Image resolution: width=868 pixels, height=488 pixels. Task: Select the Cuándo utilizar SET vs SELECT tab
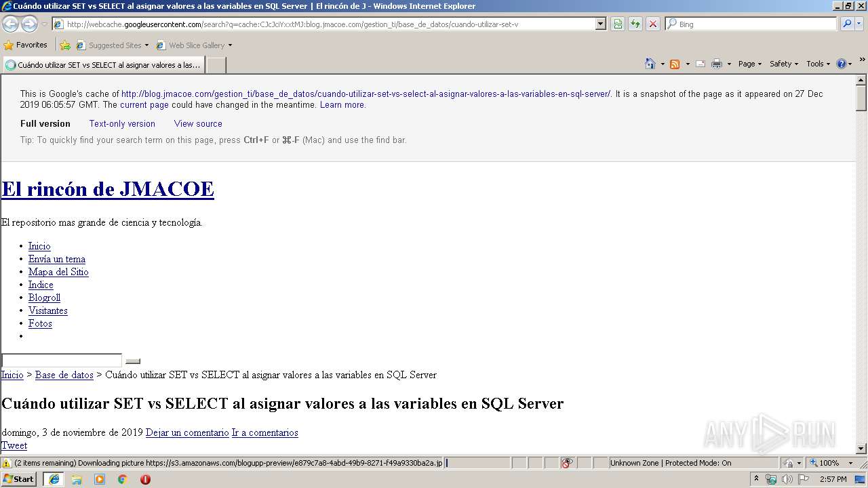tap(103, 65)
